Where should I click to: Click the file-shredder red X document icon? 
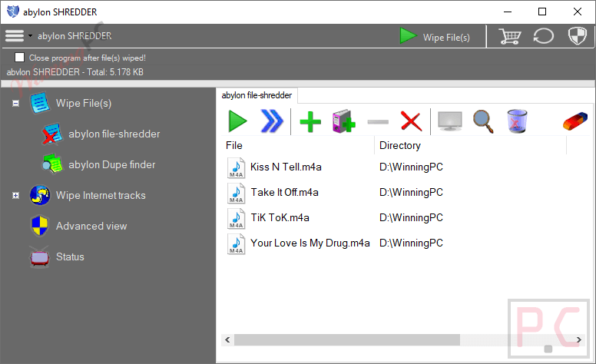(x=52, y=134)
